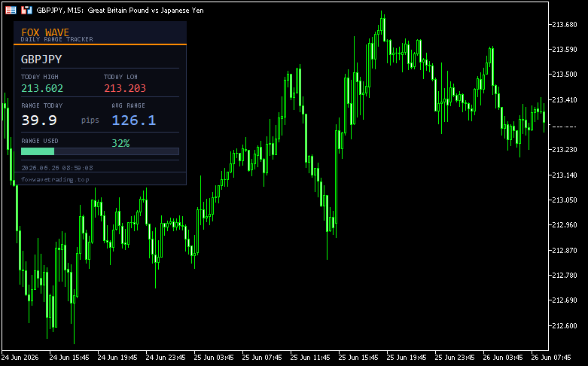The height and width of the screenshot is (366, 588).
Task: Click the range today value 39.9
Action: [39, 120]
